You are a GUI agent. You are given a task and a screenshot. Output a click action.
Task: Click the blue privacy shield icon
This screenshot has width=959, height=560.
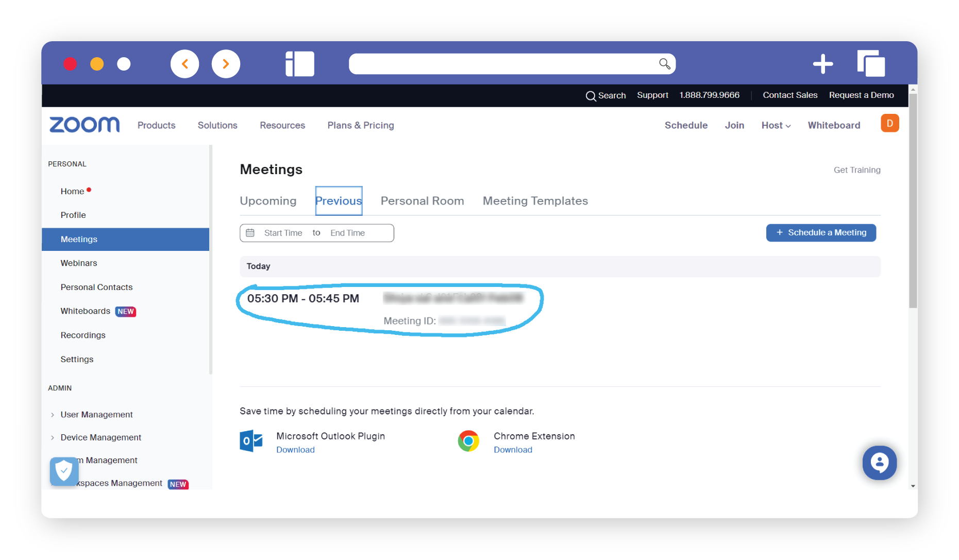(64, 471)
